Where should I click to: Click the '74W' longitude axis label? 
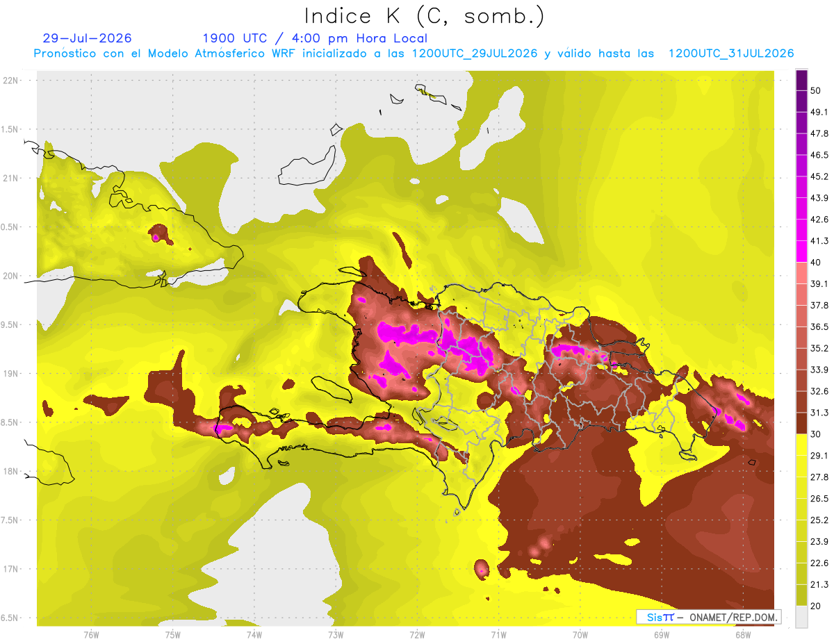[254, 634]
